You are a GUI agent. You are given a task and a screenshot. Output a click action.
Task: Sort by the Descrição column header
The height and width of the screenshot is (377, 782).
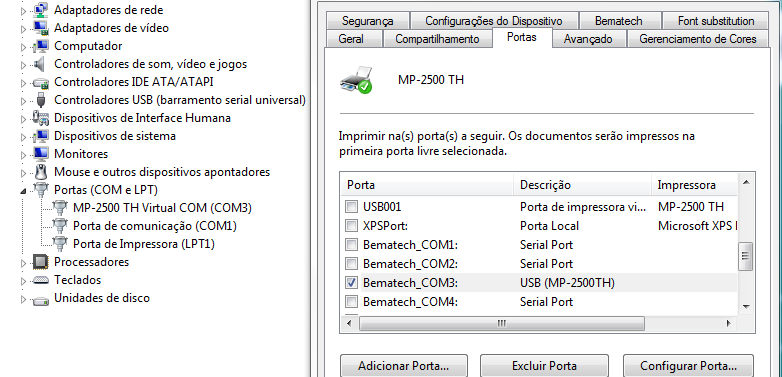pyautogui.click(x=583, y=185)
